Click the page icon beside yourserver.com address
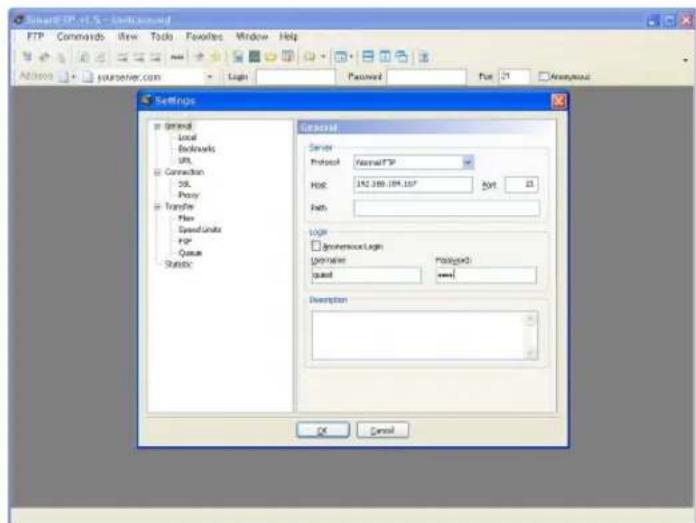This screenshot has width=696, height=523. (88, 77)
